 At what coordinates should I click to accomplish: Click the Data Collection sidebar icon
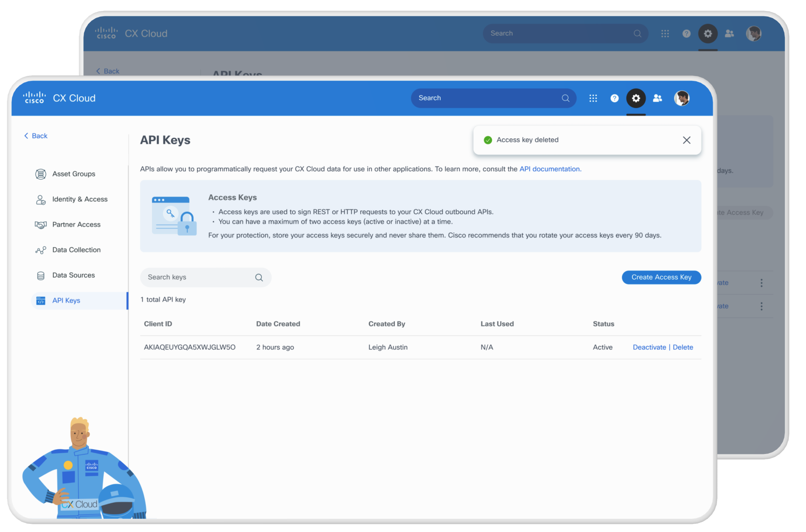pyautogui.click(x=41, y=250)
